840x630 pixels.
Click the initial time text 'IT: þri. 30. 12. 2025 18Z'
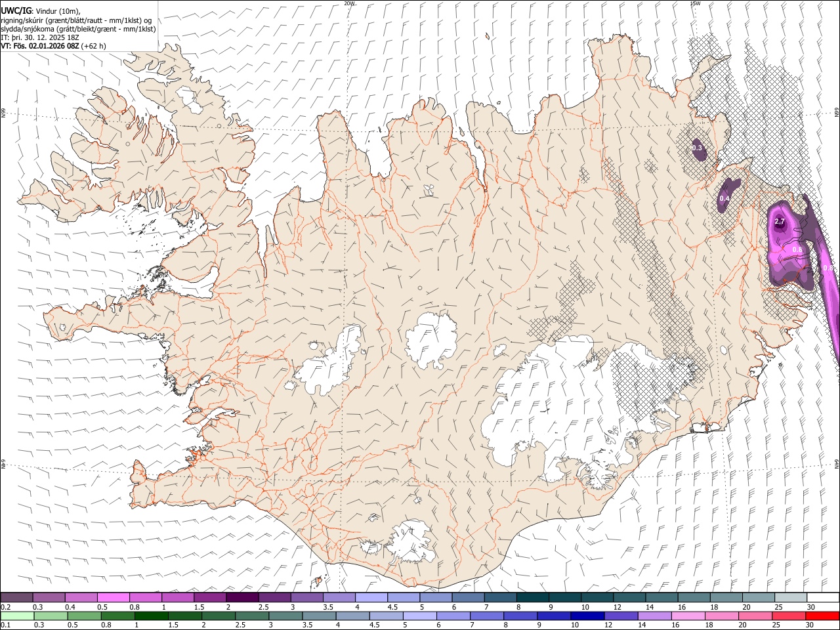(40, 37)
